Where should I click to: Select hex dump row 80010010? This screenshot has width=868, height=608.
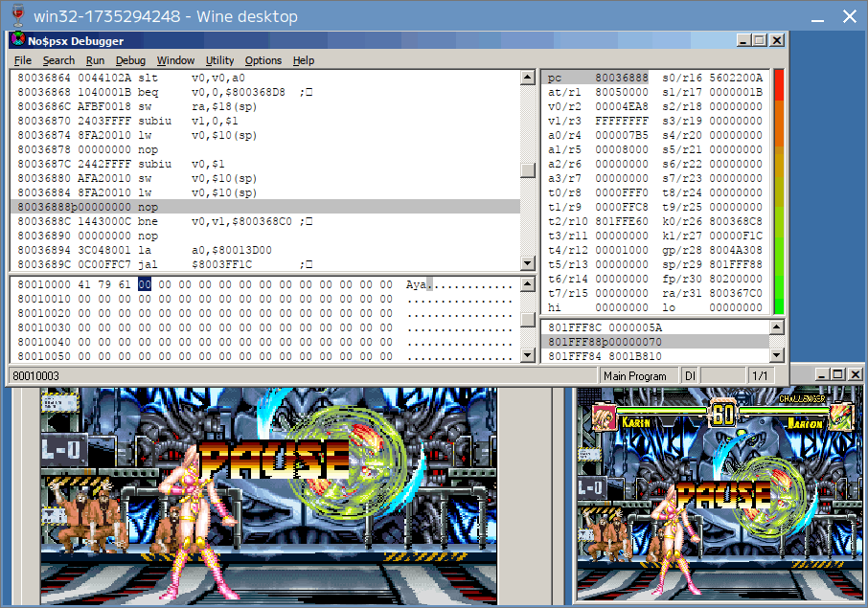pyautogui.click(x=265, y=299)
